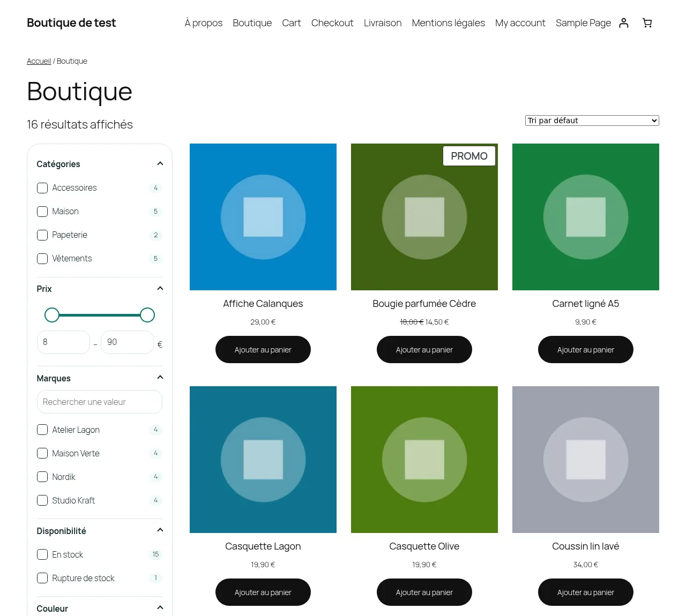Follow the Accueil breadcrumb link
Viewport: 686px width, 616px height.
(x=39, y=61)
